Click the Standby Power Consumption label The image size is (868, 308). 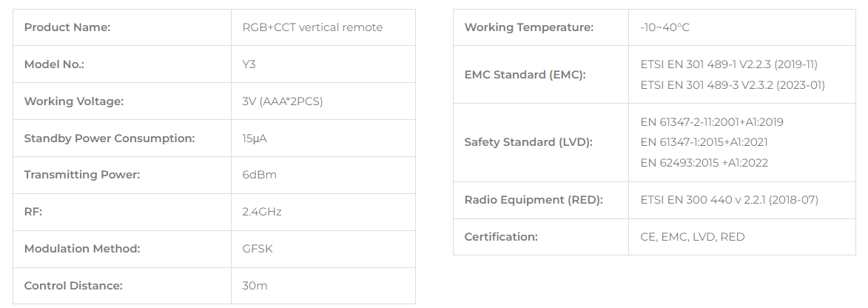pos(110,138)
